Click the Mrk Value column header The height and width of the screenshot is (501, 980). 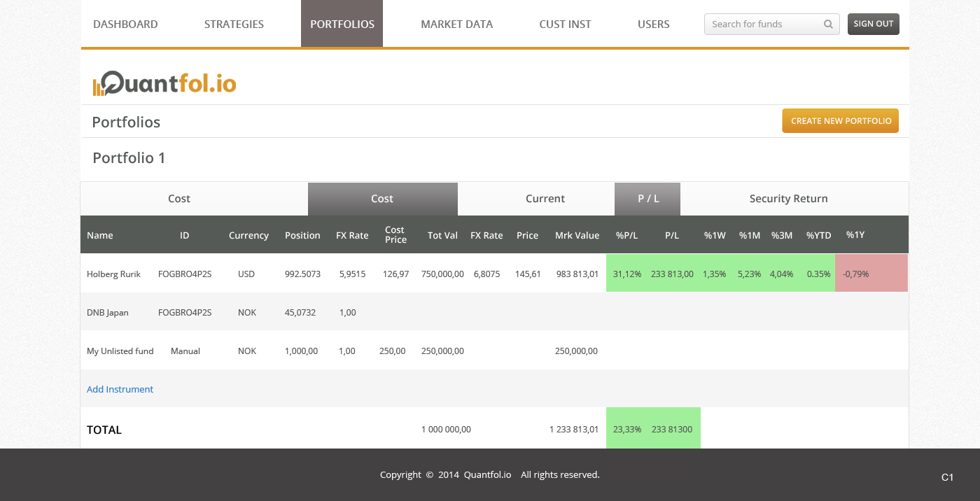(x=577, y=235)
